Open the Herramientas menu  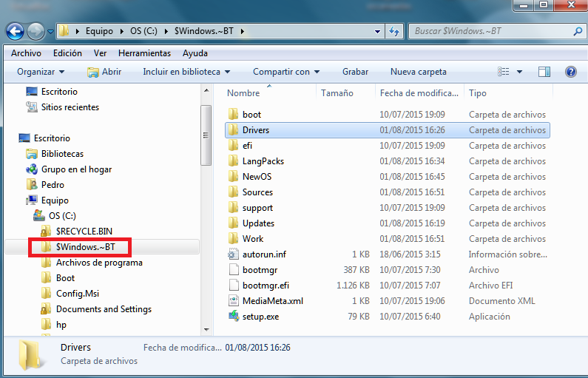pyautogui.click(x=144, y=53)
